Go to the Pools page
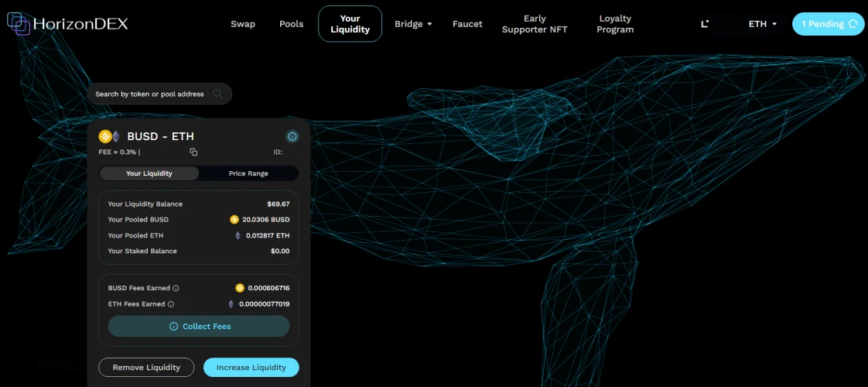This screenshot has height=387, width=868. coord(291,24)
